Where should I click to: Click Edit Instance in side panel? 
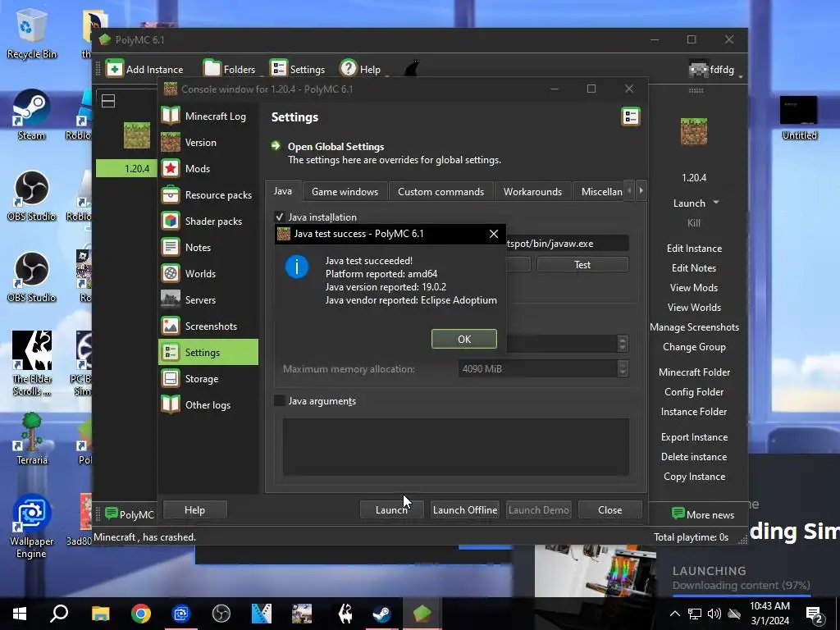click(x=694, y=249)
